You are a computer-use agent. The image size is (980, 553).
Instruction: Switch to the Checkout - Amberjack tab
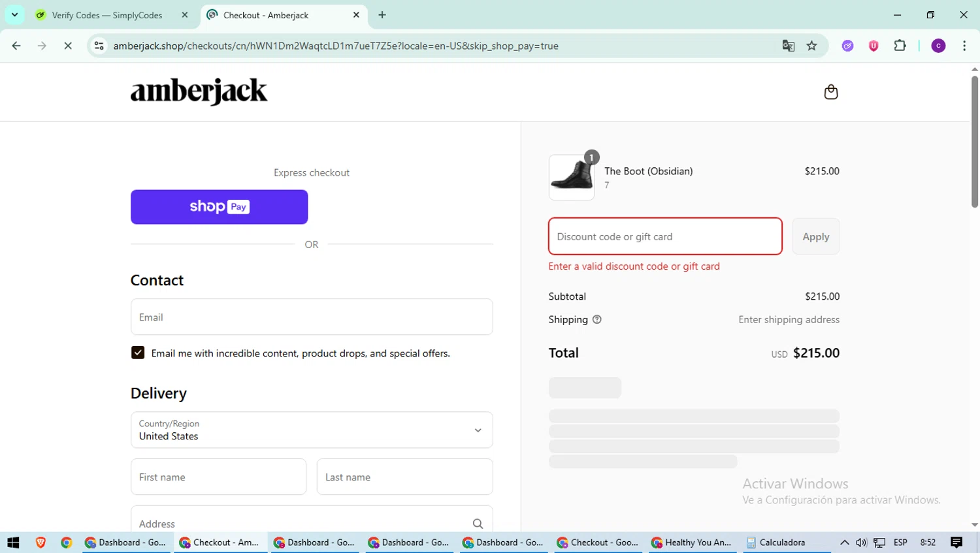pyautogui.click(x=282, y=15)
